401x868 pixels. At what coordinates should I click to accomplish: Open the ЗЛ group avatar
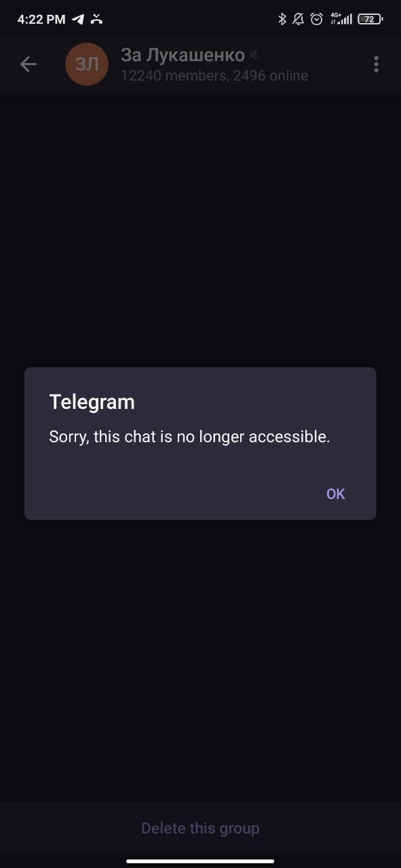pyautogui.click(x=86, y=64)
